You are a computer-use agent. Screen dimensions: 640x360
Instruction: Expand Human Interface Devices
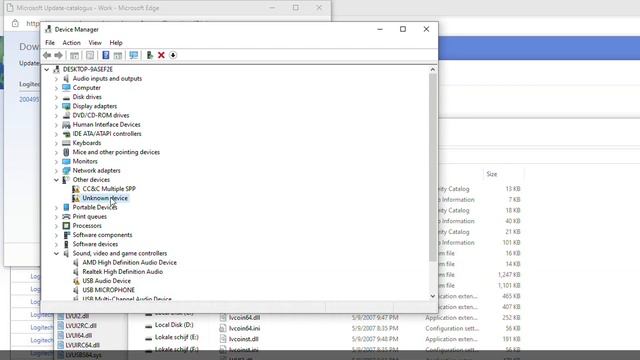click(x=56, y=124)
